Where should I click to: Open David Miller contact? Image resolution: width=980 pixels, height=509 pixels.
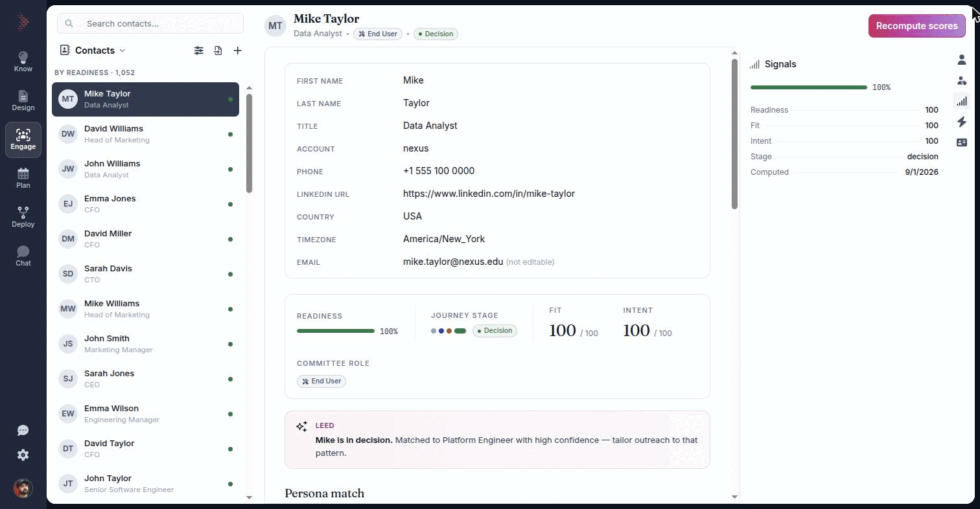click(x=145, y=239)
